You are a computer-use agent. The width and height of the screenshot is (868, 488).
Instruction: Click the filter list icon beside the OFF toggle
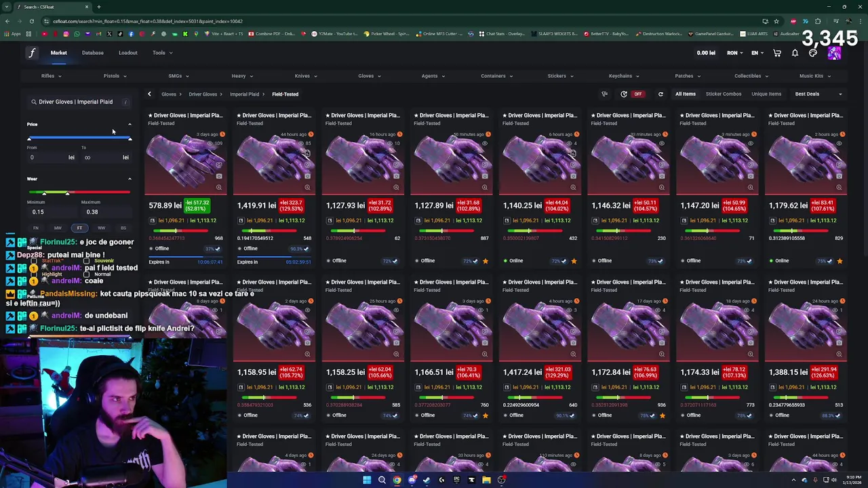604,94
